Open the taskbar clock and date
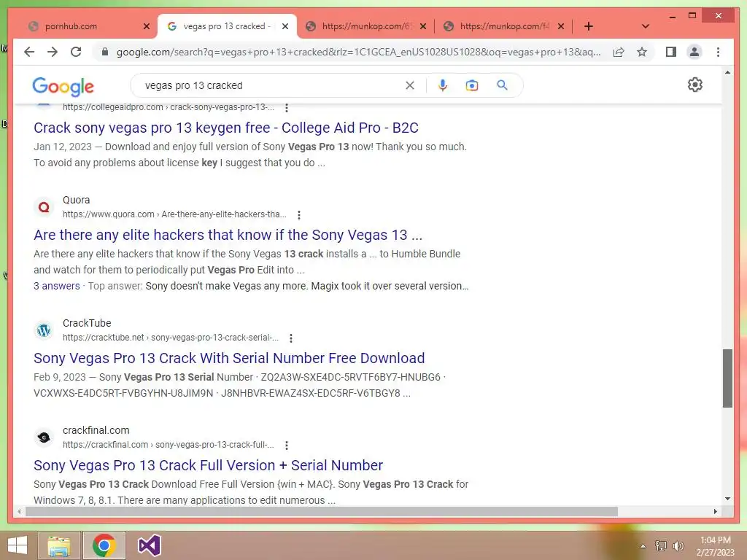This screenshot has height=560, width=747. 715,545
